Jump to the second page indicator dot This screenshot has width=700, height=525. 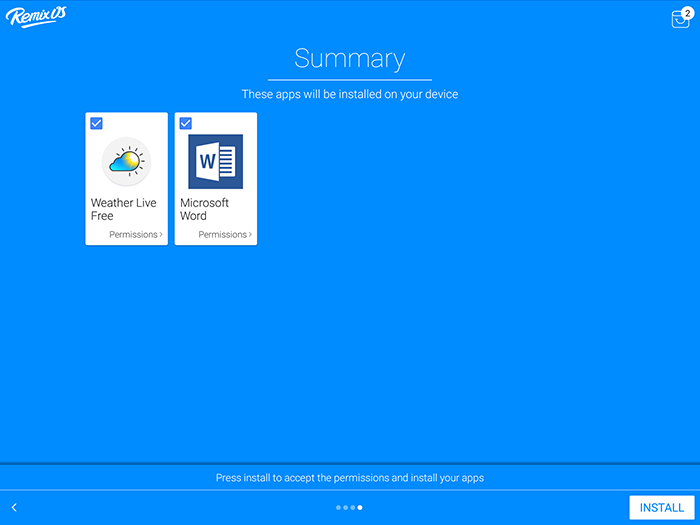pos(346,508)
